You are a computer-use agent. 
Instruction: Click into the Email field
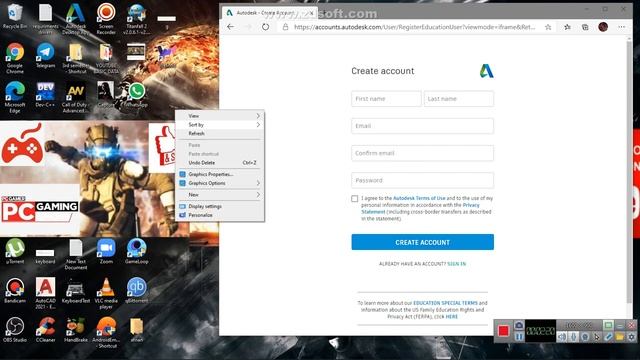(x=422, y=126)
